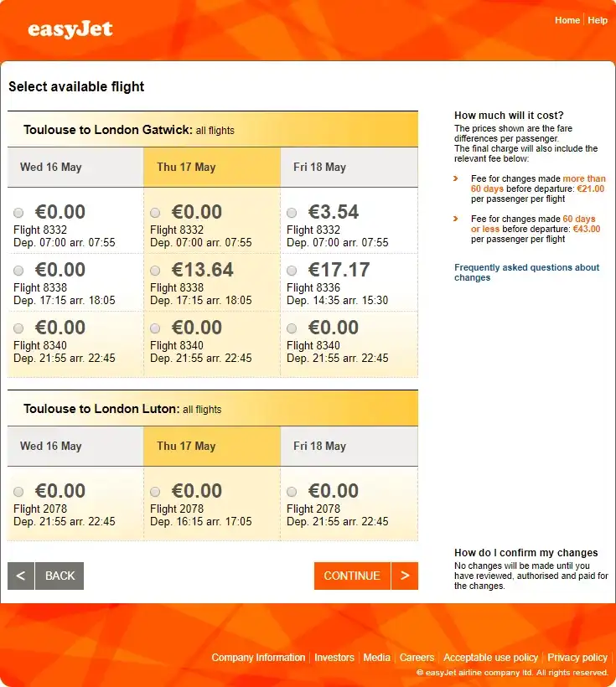Select the €3.54 Flight 8332 on Fri 18 May
This screenshot has width=616, height=687.
[292, 212]
